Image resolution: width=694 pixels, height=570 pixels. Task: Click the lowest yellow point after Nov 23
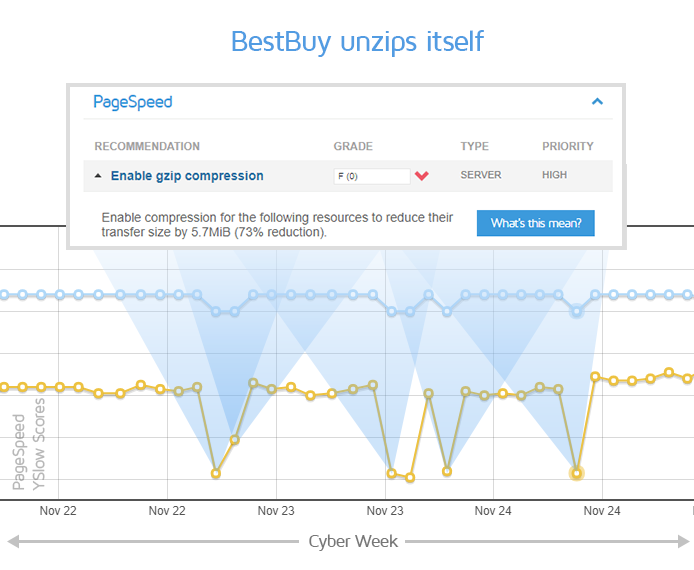(x=410, y=478)
